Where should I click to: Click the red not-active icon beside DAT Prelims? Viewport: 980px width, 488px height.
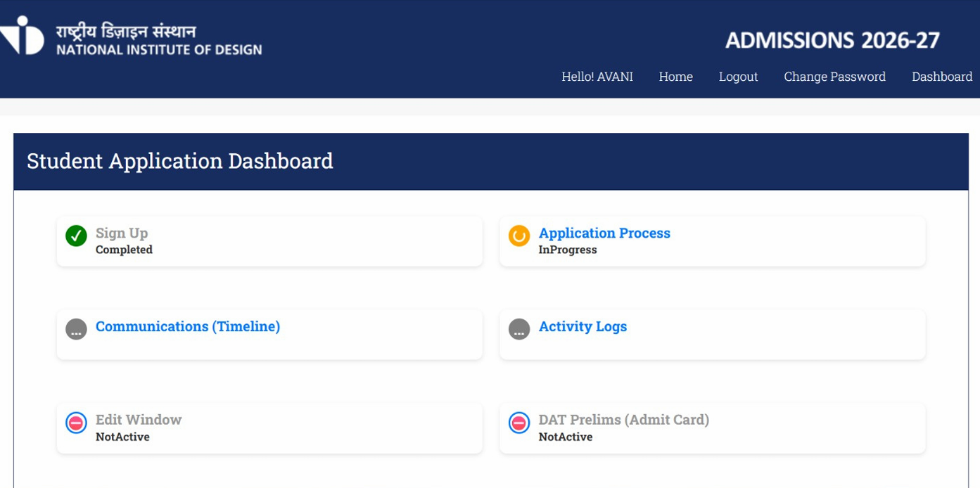coord(519,423)
